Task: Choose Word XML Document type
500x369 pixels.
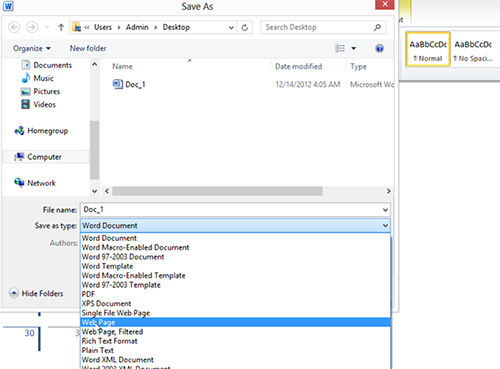Action: pyautogui.click(x=236, y=360)
